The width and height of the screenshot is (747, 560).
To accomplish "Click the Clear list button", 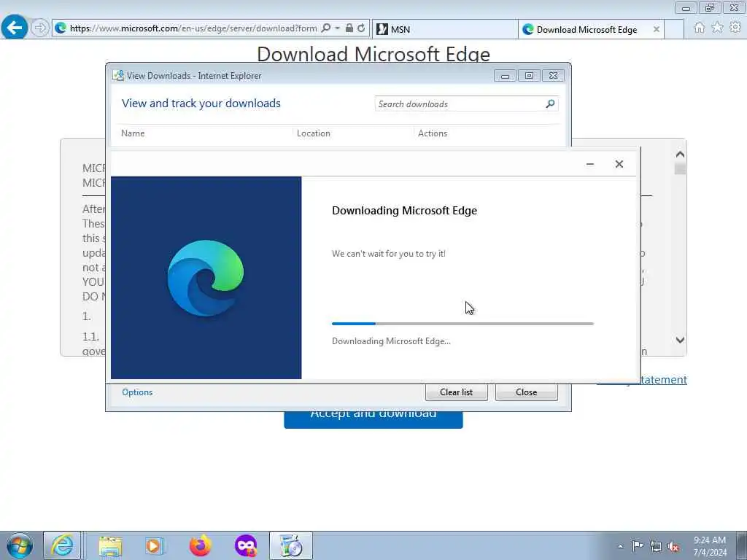I will tap(457, 392).
